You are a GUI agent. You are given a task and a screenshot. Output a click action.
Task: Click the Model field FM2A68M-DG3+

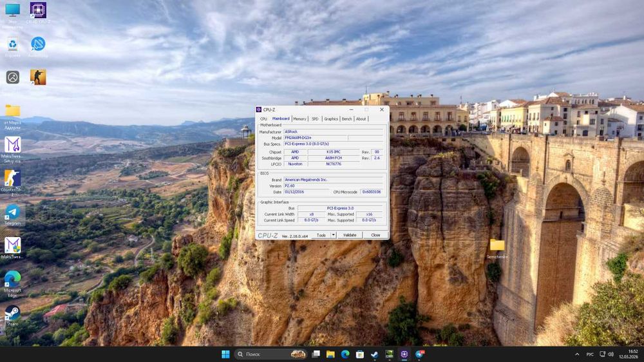[x=316, y=138]
